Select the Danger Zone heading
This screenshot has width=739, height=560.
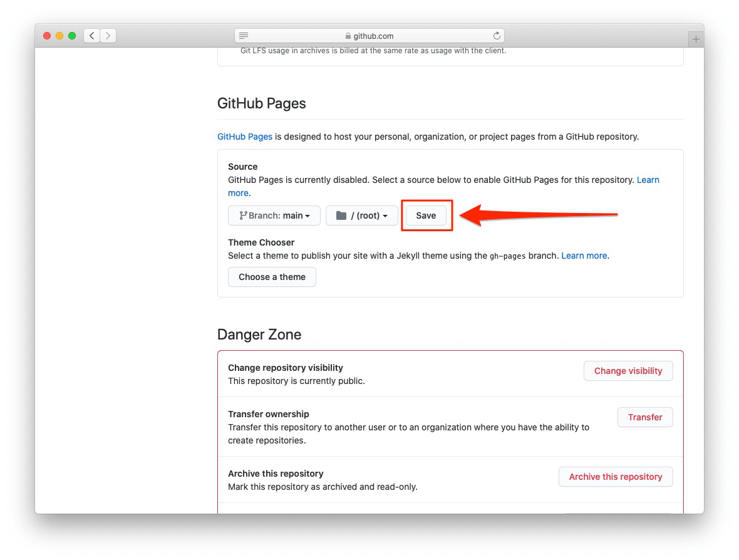coord(259,334)
